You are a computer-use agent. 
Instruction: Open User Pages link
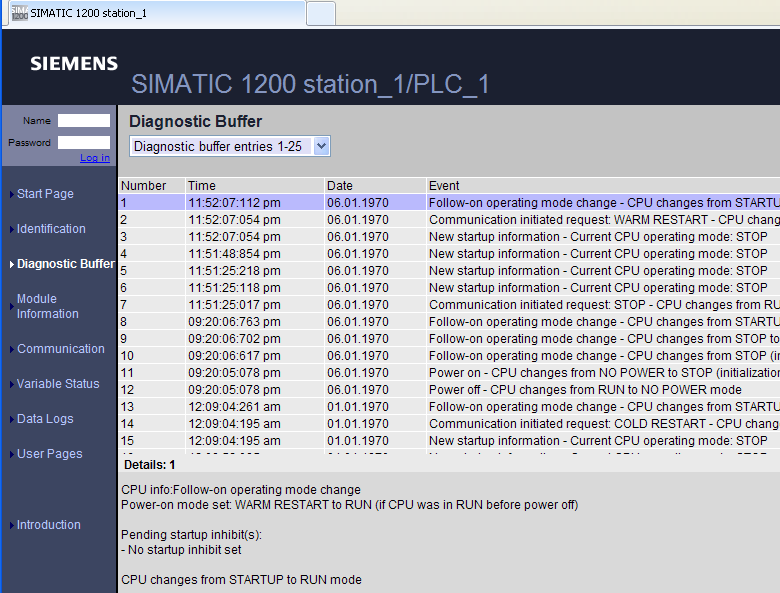[50, 454]
